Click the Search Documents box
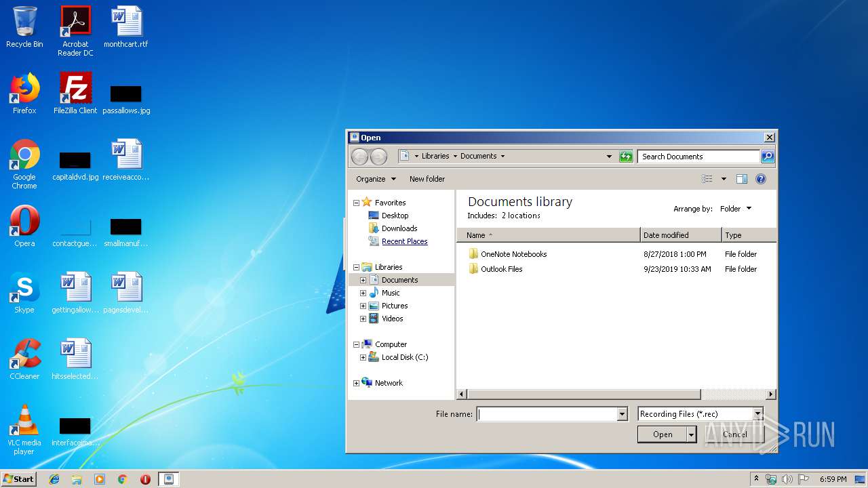 click(x=698, y=157)
